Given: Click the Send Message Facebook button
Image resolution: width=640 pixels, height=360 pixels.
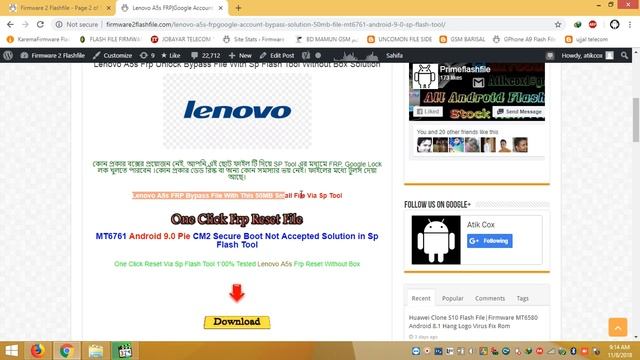Looking at the screenshot, I should coord(519,111).
